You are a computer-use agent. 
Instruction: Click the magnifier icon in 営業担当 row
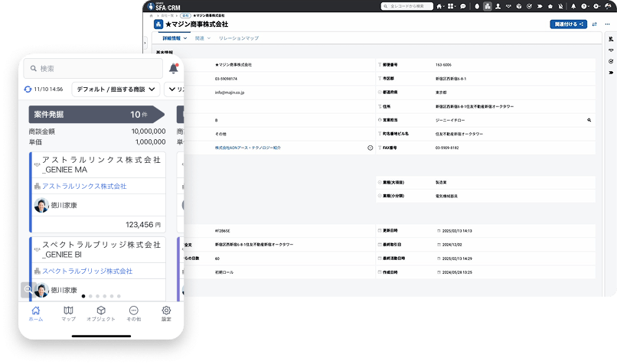[x=589, y=120]
